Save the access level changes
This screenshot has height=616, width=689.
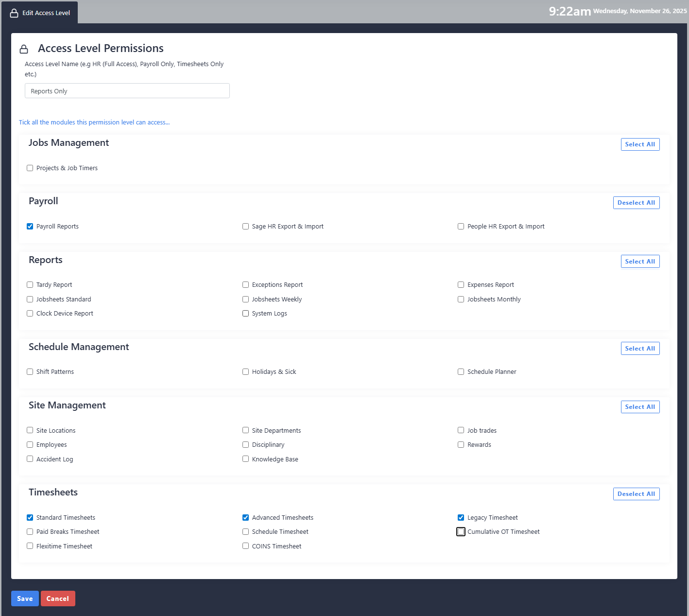click(x=25, y=598)
